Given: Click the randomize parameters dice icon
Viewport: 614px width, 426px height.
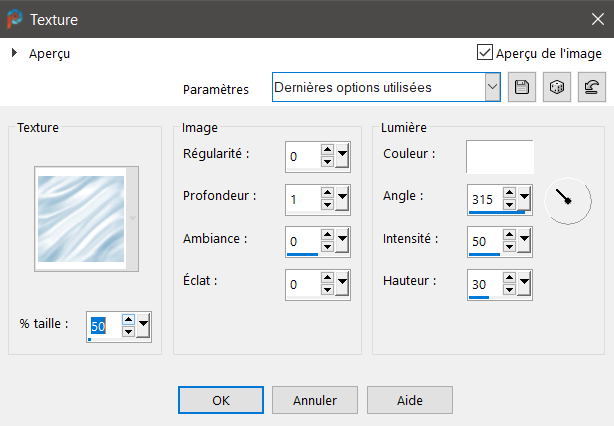Looking at the screenshot, I should click(x=556, y=88).
